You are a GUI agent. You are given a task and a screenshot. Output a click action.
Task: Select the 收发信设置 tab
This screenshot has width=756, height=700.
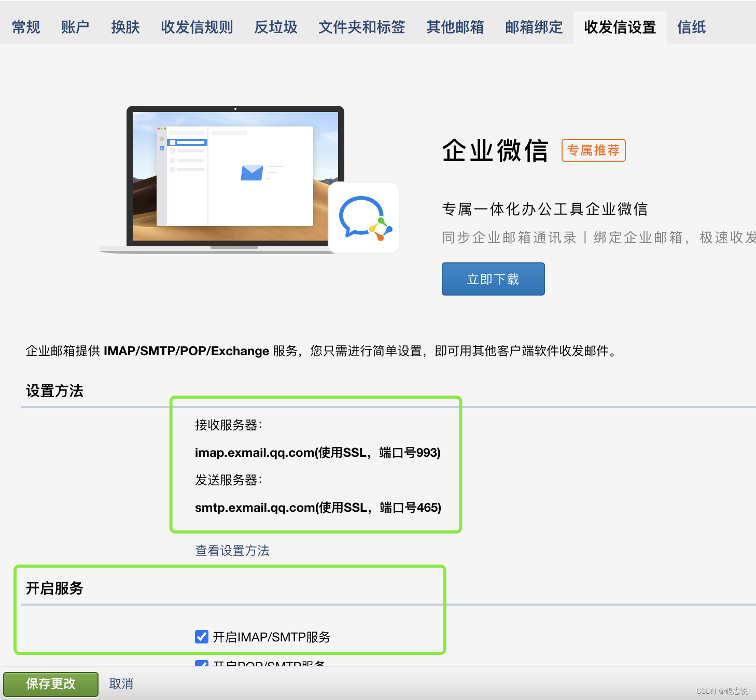[620, 27]
